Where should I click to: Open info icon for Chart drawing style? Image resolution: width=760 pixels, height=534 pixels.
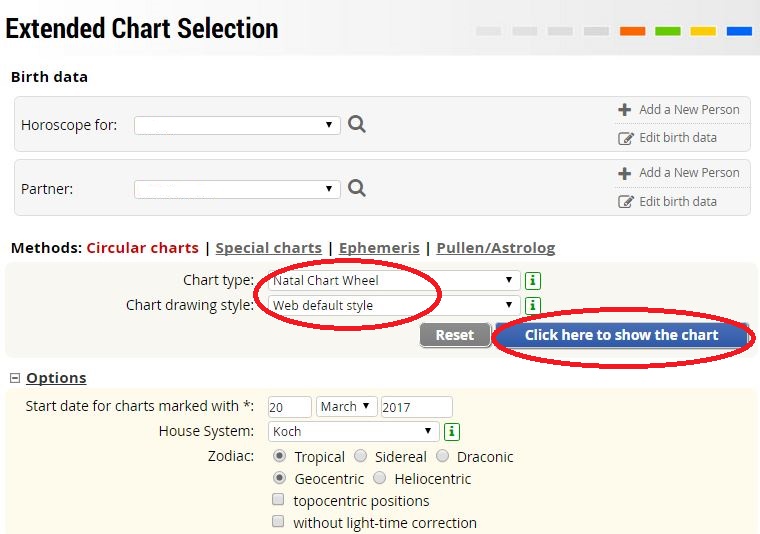coord(533,306)
